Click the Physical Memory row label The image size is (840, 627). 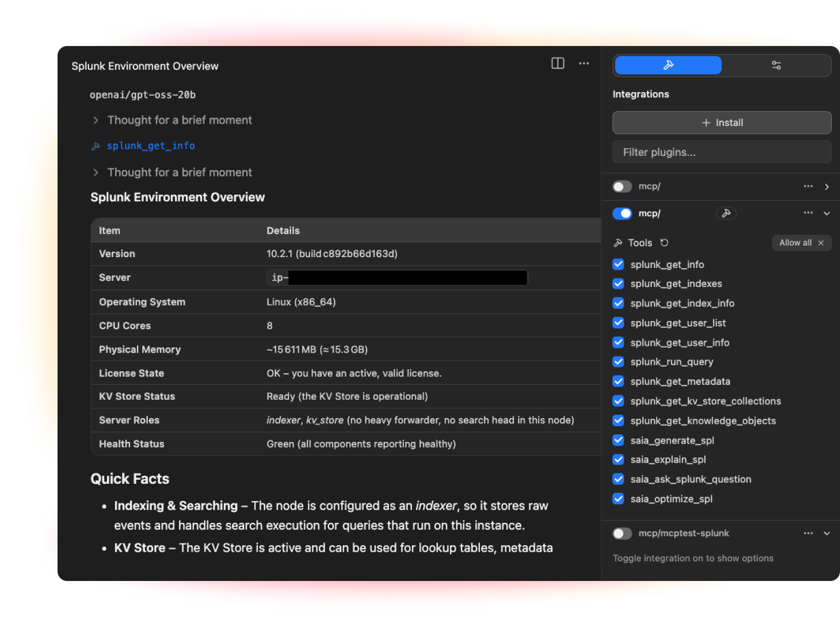140,349
